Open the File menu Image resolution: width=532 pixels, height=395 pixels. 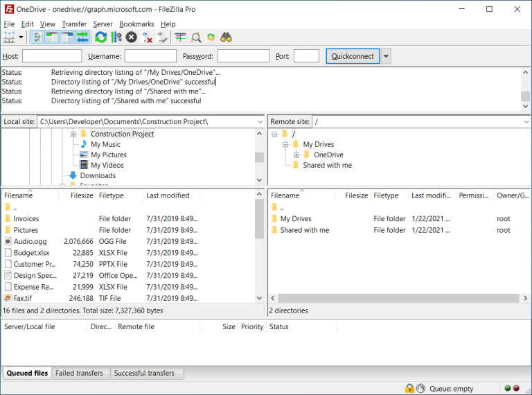(x=9, y=24)
